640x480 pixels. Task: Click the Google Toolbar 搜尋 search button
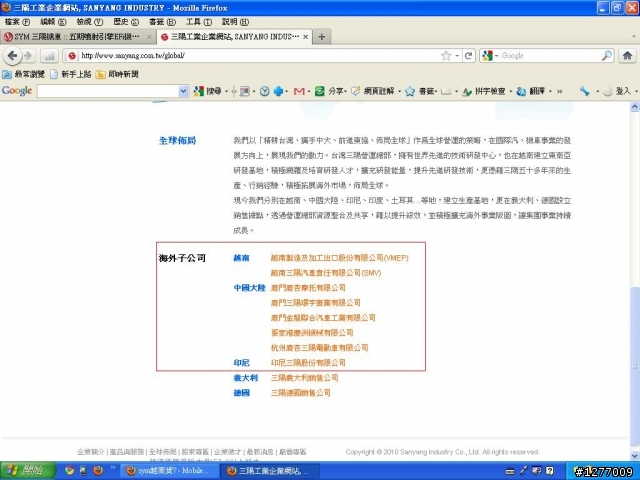[x=208, y=91]
